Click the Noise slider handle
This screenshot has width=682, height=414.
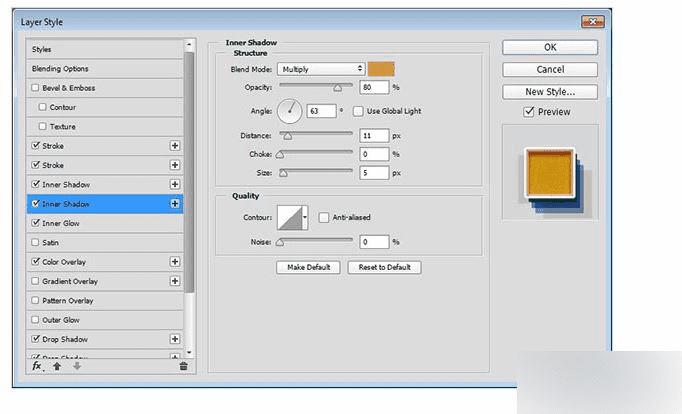click(x=280, y=242)
